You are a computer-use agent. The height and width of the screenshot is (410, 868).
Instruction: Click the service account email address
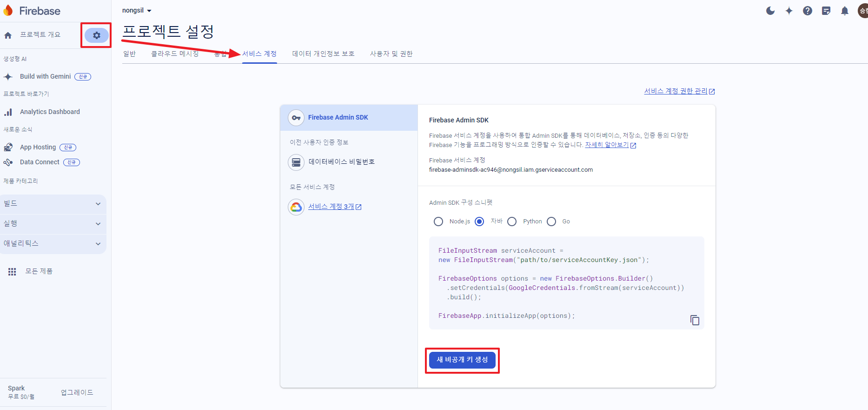(511, 170)
